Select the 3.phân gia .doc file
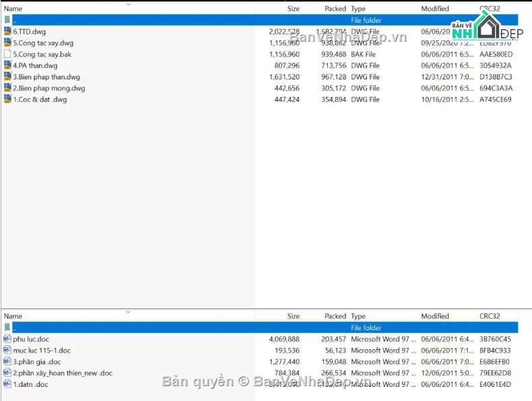 pos(36,362)
